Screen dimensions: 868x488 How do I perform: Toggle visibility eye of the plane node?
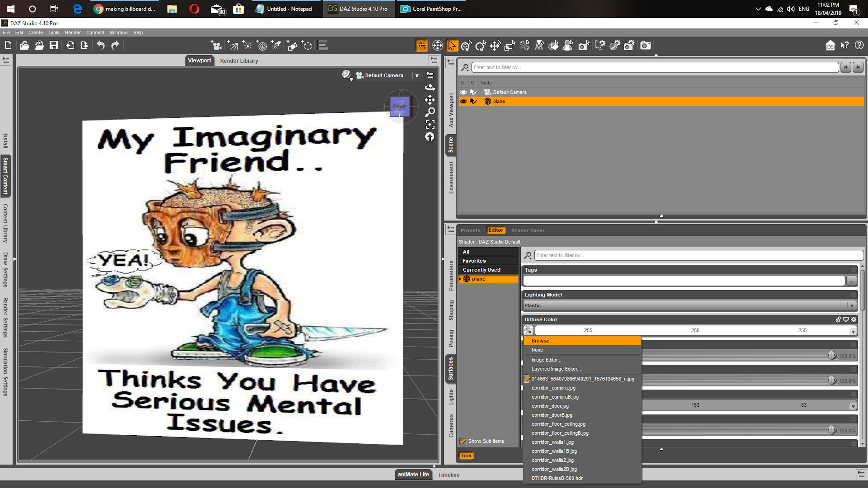(463, 101)
